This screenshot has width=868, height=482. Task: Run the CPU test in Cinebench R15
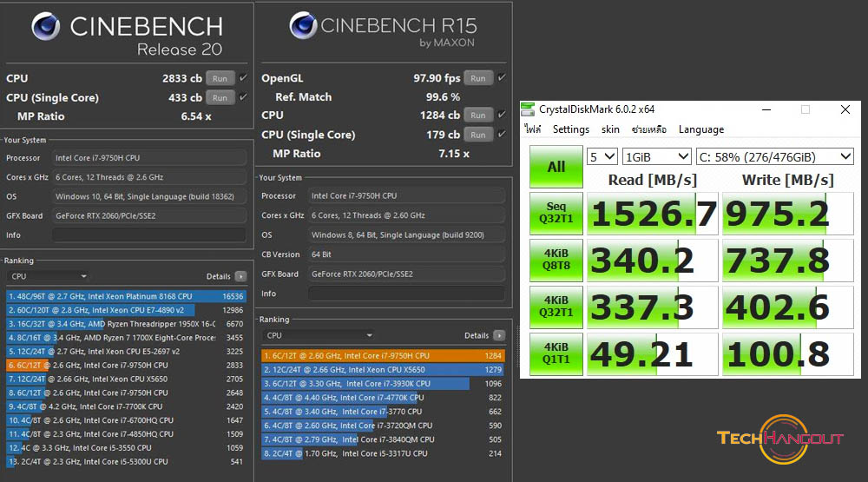478,116
